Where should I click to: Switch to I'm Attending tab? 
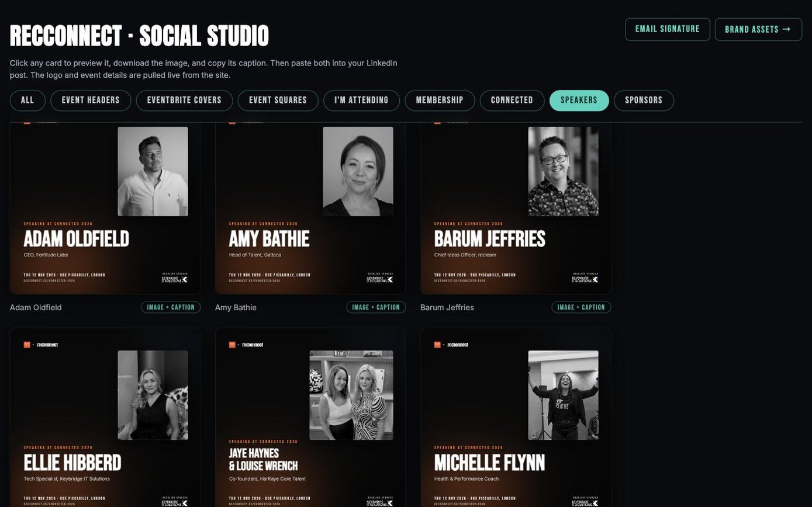pyautogui.click(x=361, y=100)
